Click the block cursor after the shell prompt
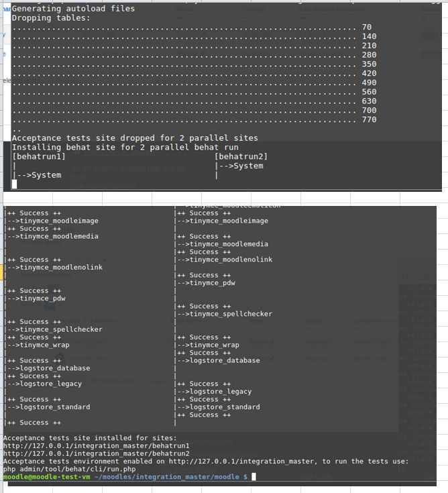The width and height of the screenshot is (448, 493). [254, 477]
